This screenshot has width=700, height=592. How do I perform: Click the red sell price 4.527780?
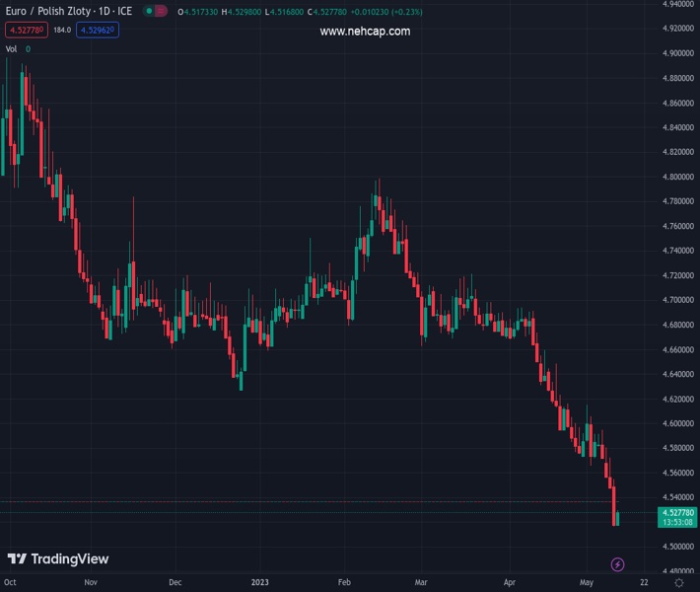pos(26,30)
